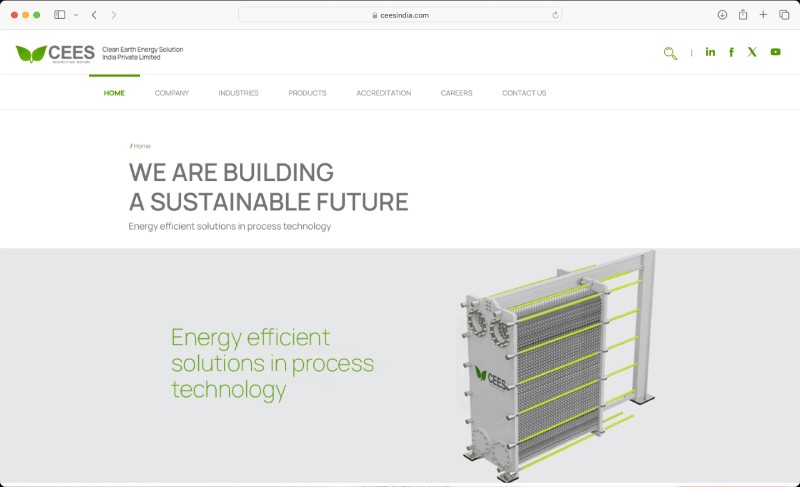Viewport: 800px width, 487px height.
Task: Click the 'WE ARE BUILDING A SUSTAINABLE FUTURE' heading
Action: coord(268,187)
